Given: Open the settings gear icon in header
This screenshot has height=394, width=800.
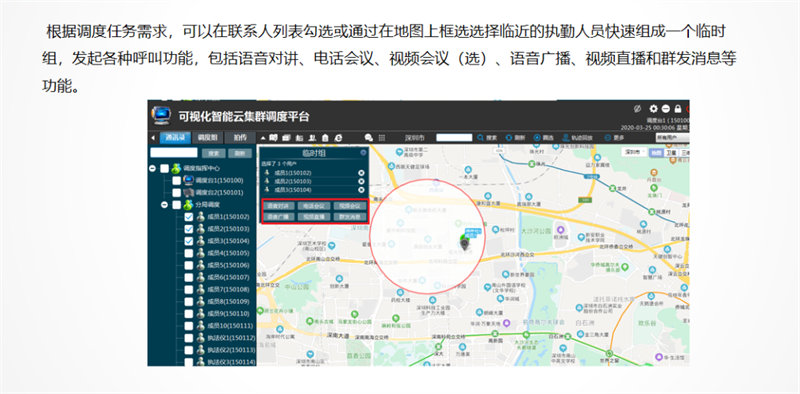Looking at the screenshot, I should [x=654, y=109].
